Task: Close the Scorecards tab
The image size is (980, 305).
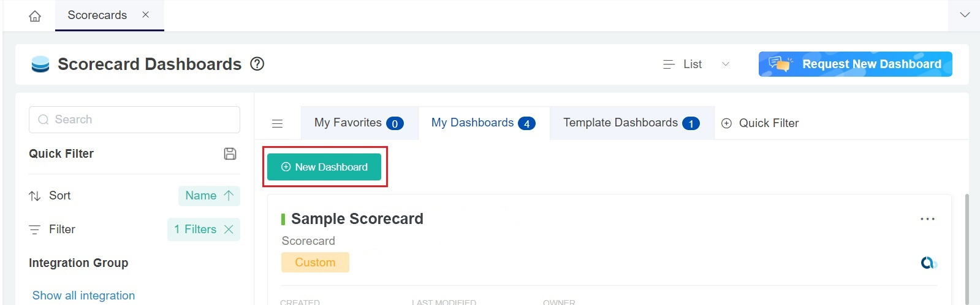Action: click(x=145, y=15)
